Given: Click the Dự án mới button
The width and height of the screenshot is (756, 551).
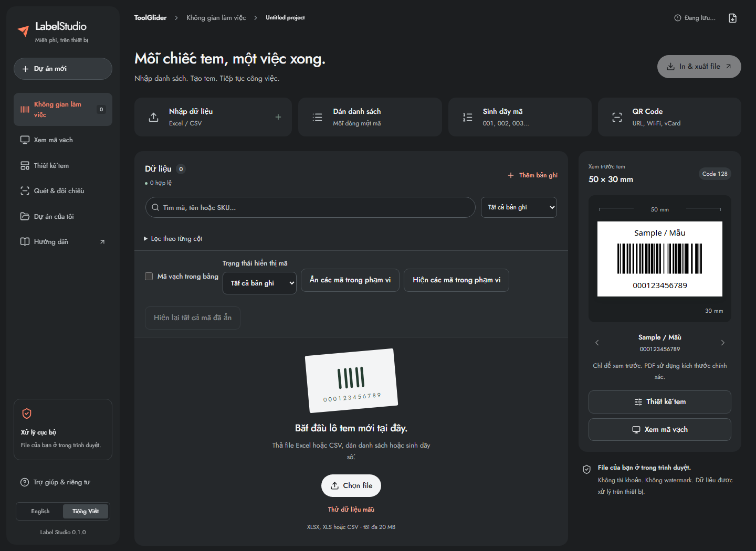Looking at the screenshot, I should [63, 69].
